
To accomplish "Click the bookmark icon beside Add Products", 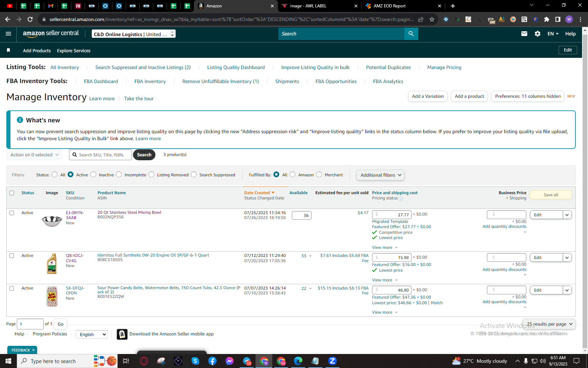I will tap(8, 50).
